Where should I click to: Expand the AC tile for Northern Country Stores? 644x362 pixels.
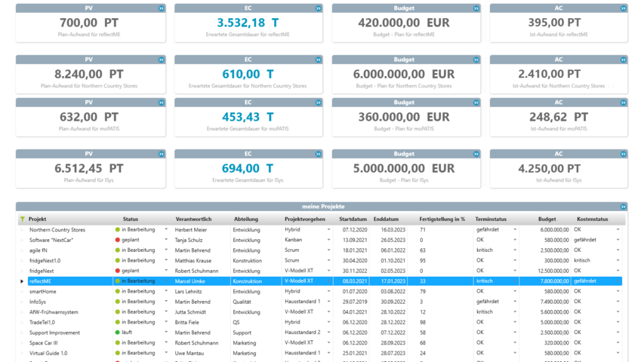click(623, 60)
